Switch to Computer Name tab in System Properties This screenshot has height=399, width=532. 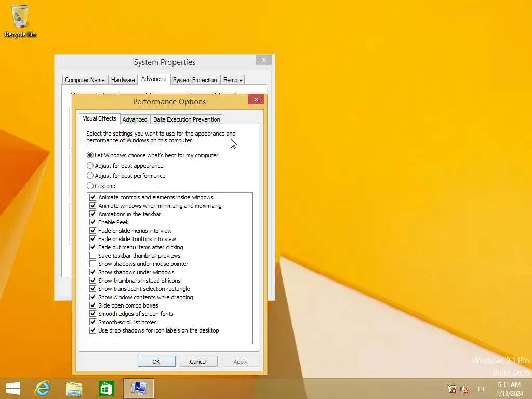pyautogui.click(x=85, y=79)
